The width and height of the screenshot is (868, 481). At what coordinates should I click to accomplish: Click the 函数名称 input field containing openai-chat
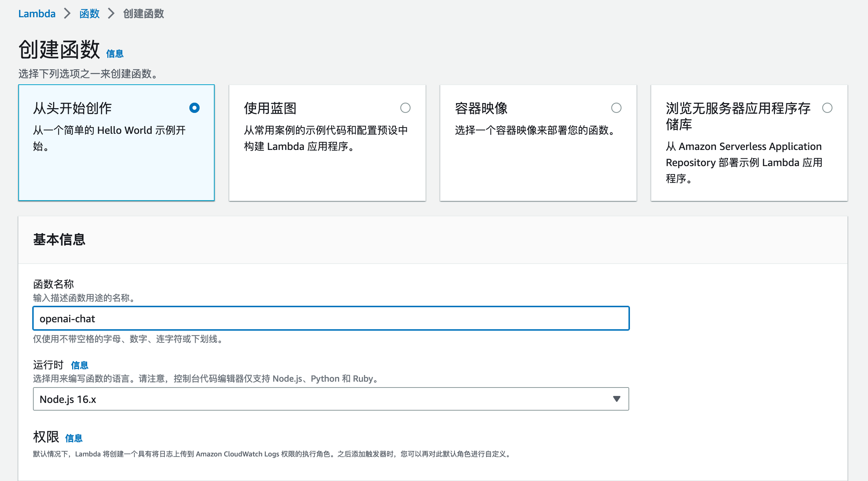tap(331, 318)
